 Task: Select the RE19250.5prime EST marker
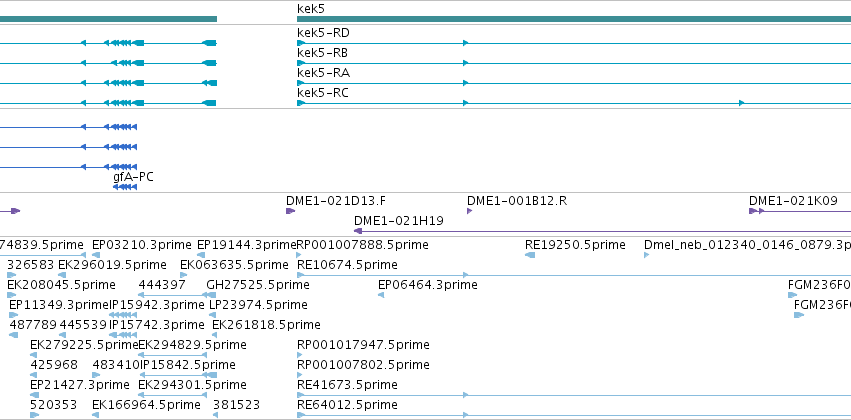point(530,255)
